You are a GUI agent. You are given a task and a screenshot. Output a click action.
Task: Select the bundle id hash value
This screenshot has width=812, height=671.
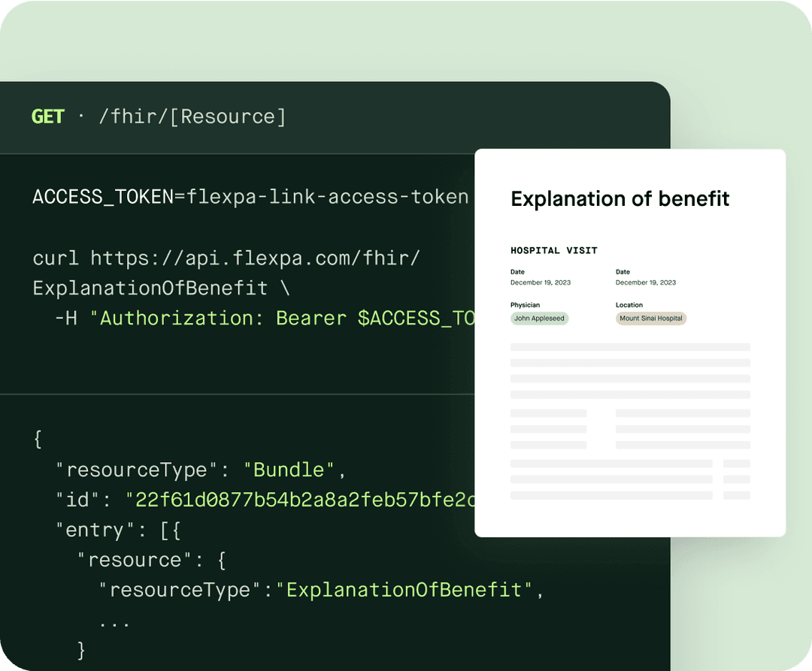pyautogui.click(x=299, y=500)
